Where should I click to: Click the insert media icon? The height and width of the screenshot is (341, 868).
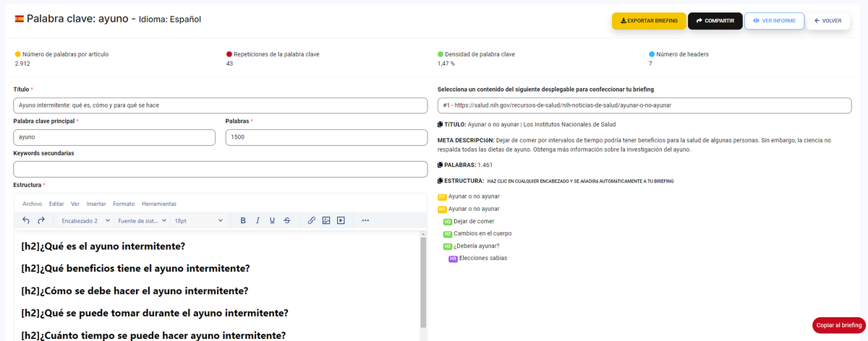coord(341,220)
